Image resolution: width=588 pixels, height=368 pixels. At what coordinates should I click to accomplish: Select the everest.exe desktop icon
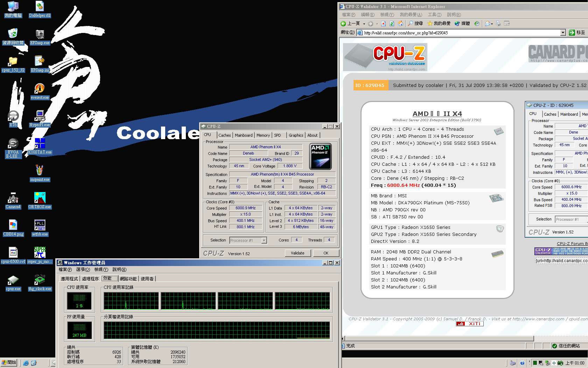pyautogui.click(x=40, y=91)
